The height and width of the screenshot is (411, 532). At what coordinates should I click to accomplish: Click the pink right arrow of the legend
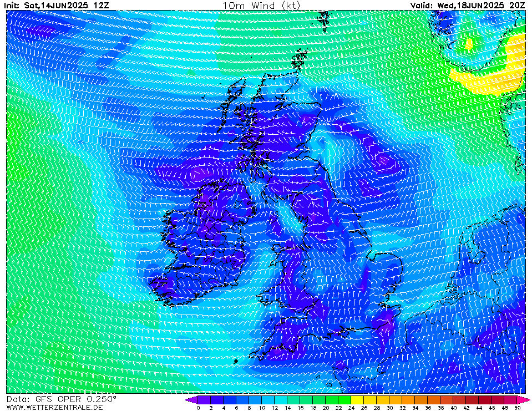point(524,400)
